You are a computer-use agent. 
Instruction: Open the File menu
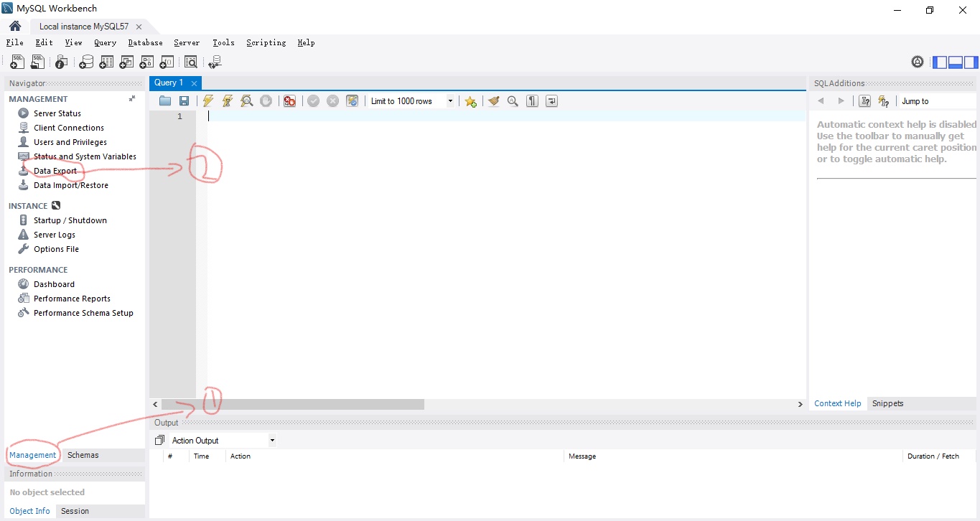coord(14,43)
